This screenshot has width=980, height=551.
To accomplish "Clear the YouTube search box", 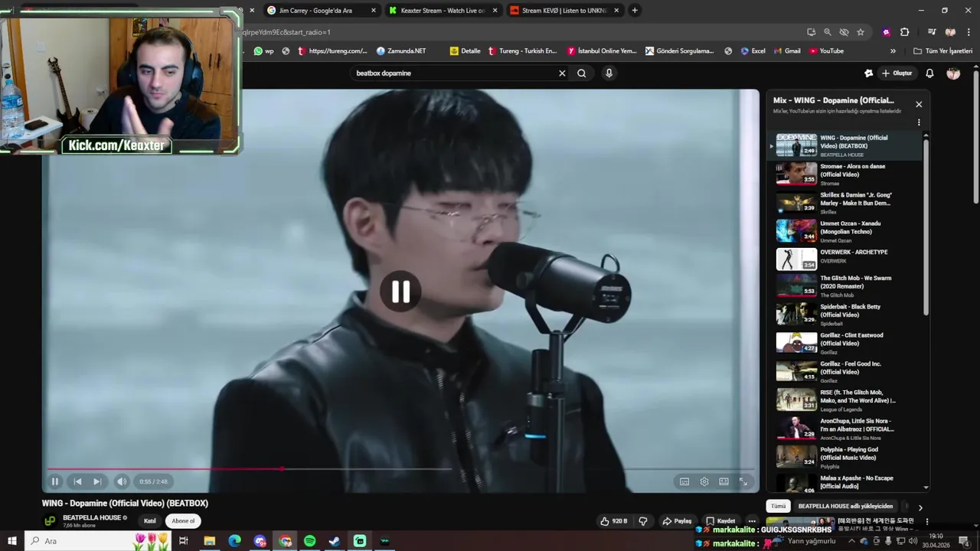I will [562, 73].
